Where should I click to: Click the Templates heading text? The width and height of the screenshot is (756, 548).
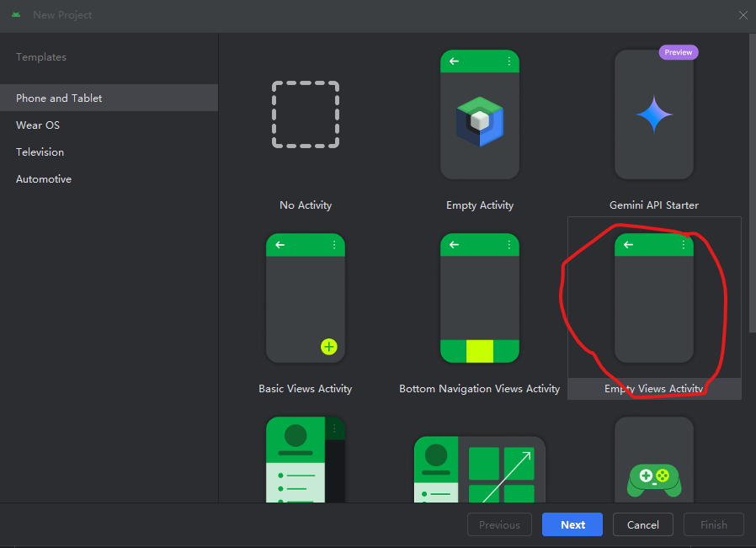coord(41,57)
